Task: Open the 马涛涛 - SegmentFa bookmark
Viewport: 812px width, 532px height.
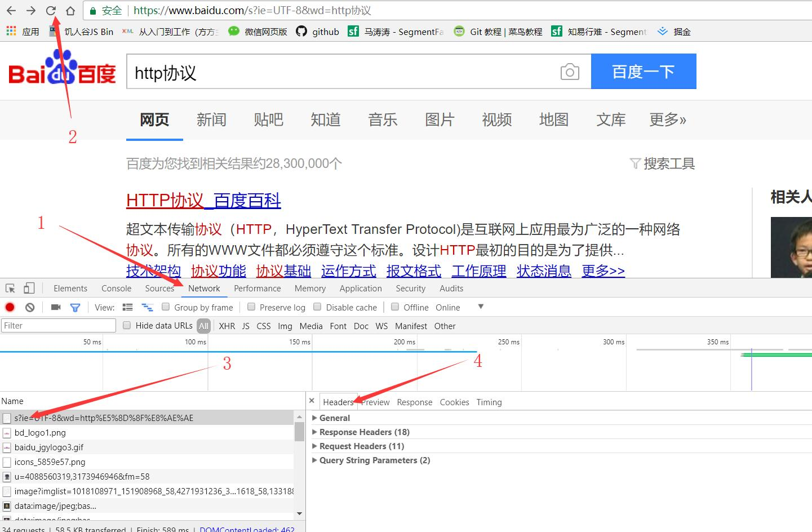Action: pos(396,32)
